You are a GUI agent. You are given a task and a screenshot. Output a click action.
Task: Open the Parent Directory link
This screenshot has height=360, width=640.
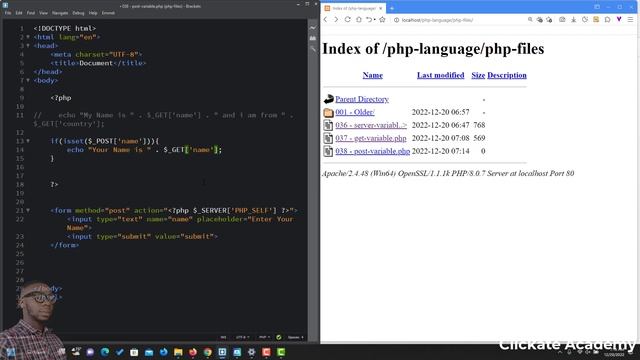362,99
